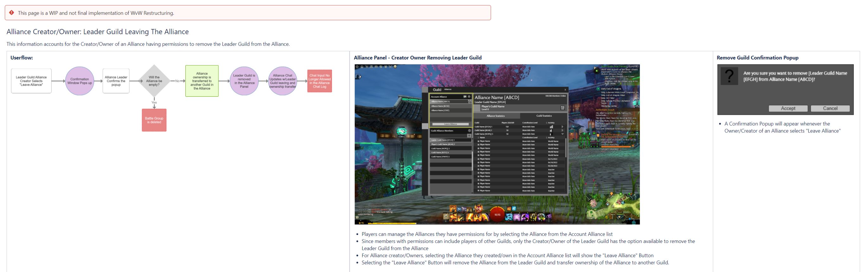Click the round info icon in the Account Alliance header
The image size is (868, 272).
(x=469, y=96)
